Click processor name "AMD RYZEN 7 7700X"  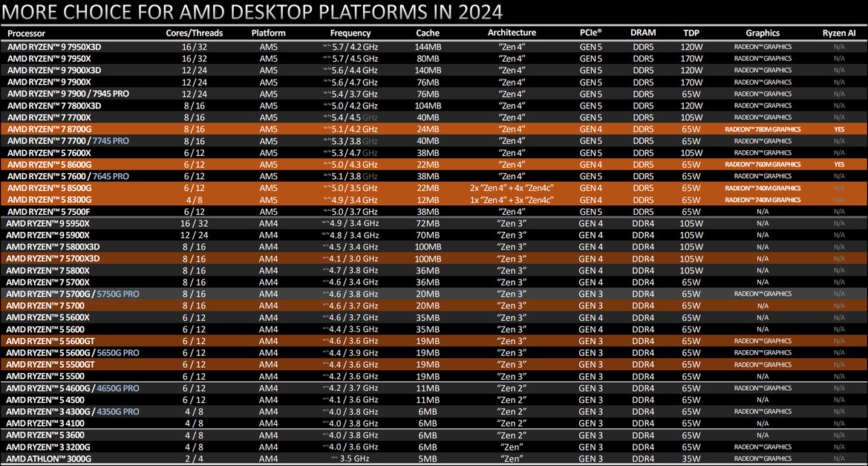coord(49,117)
